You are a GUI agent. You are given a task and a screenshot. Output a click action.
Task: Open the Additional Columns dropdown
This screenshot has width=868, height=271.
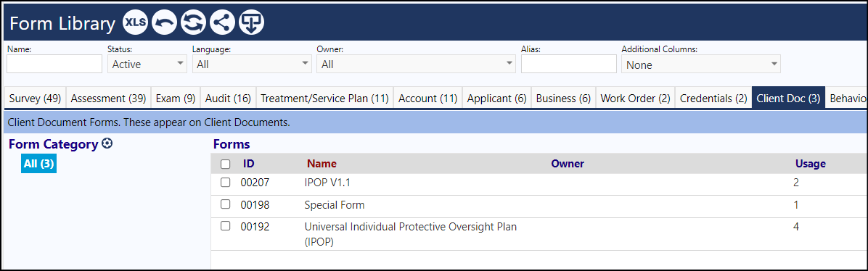coord(701,64)
